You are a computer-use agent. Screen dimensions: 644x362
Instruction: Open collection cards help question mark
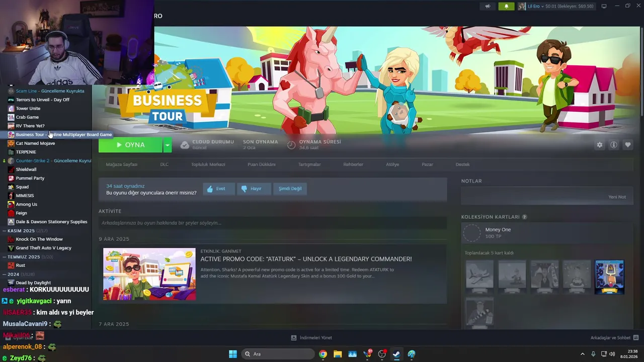pyautogui.click(x=524, y=217)
